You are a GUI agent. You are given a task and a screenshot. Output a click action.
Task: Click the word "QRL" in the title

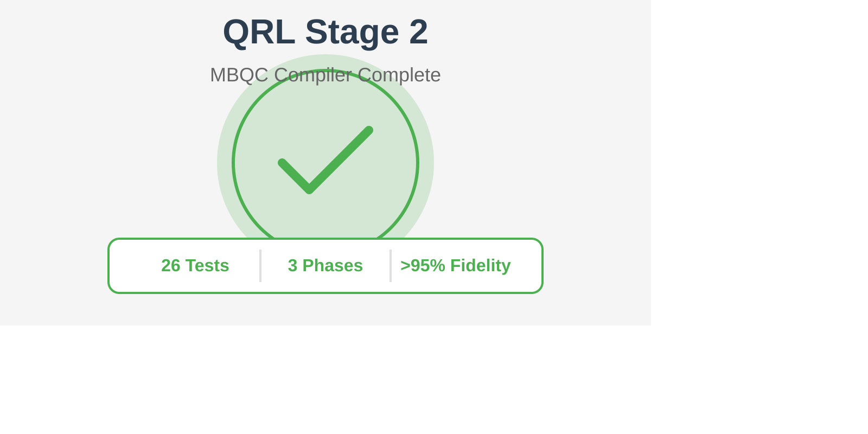point(259,32)
